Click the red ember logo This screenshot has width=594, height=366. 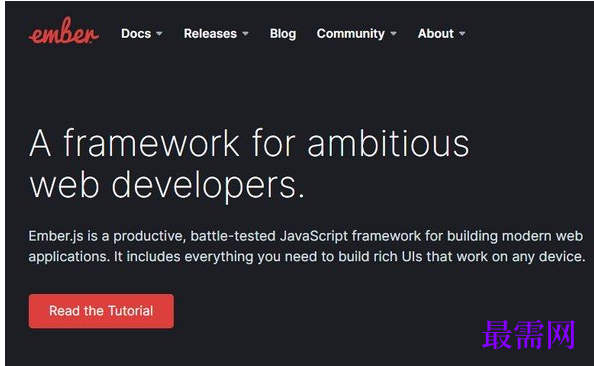[x=64, y=31]
